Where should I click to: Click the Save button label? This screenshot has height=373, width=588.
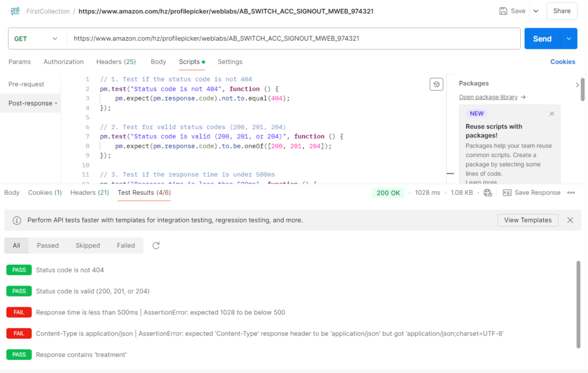tap(518, 11)
